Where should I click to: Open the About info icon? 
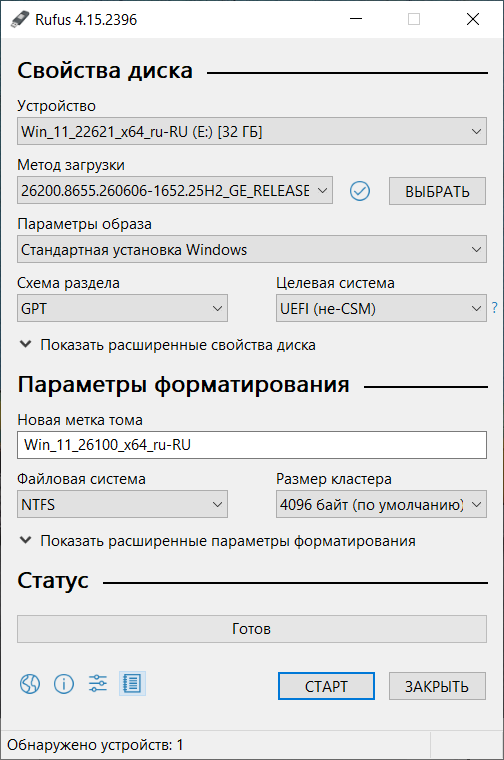pos(64,684)
